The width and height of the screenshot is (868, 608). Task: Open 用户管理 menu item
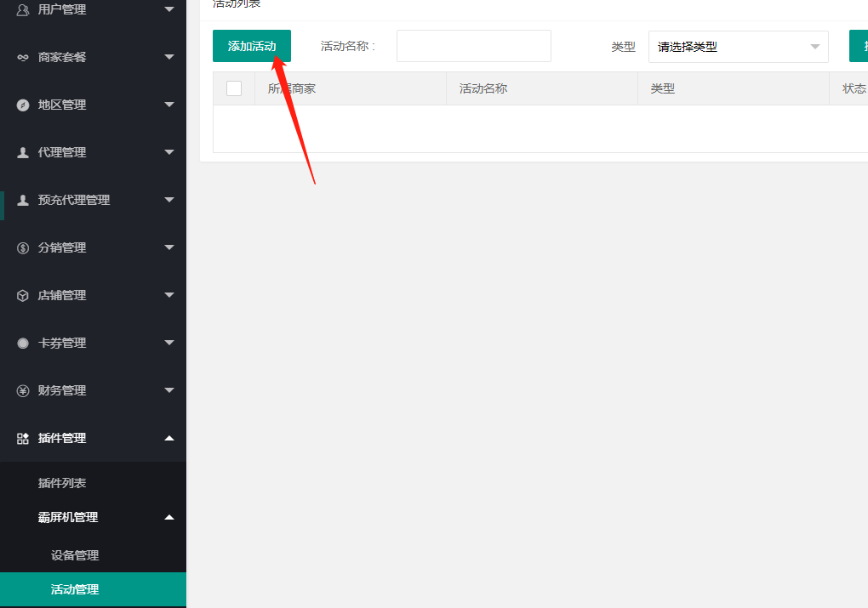pyautogui.click(x=93, y=9)
